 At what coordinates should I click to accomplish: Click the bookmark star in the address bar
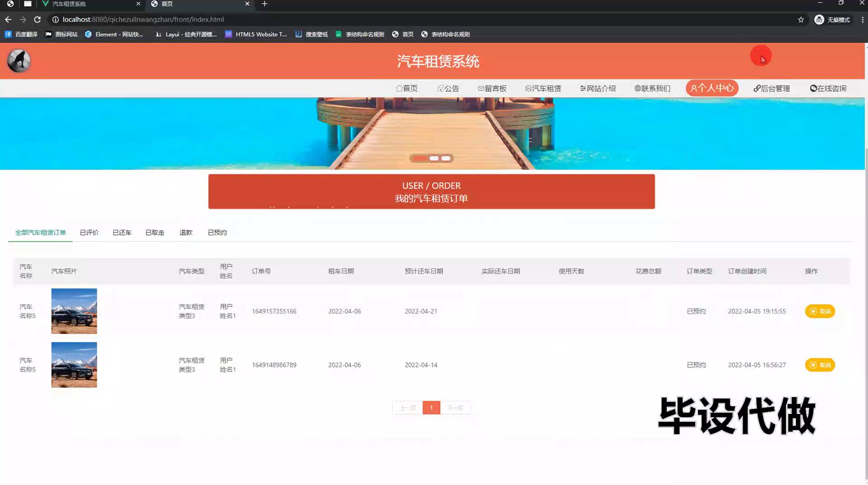[801, 19]
